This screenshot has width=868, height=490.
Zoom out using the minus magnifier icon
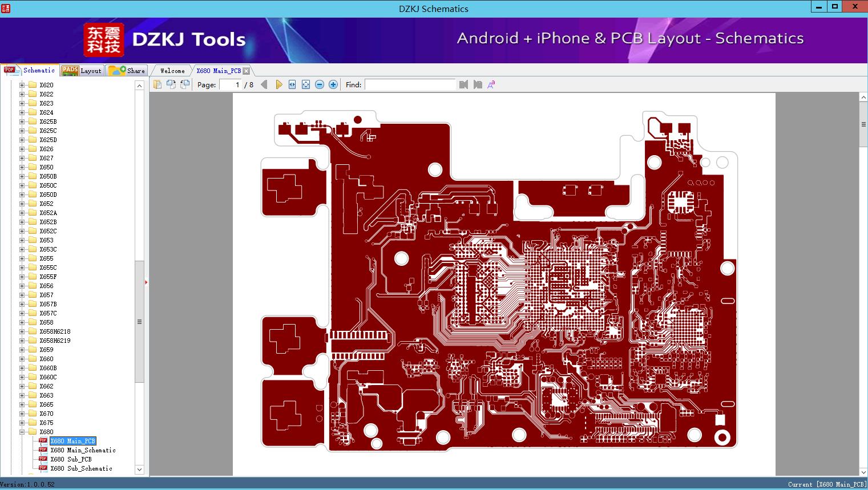(319, 84)
